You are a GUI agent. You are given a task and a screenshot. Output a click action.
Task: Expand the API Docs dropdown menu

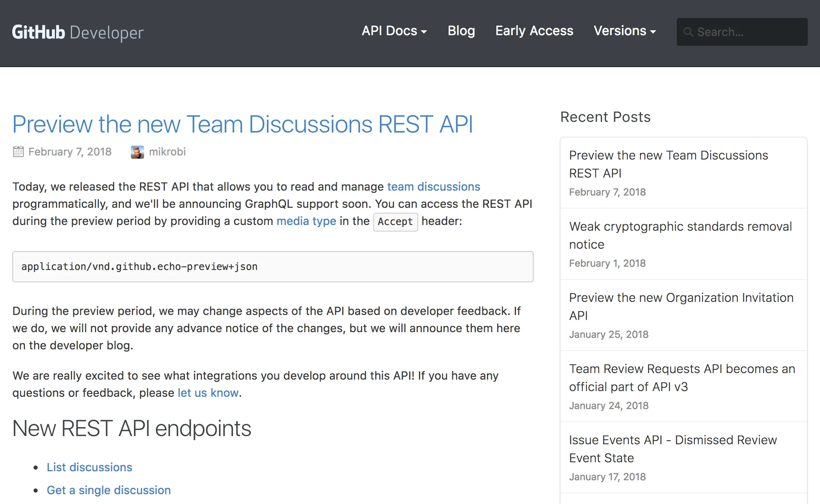pyautogui.click(x=394, y=31)
